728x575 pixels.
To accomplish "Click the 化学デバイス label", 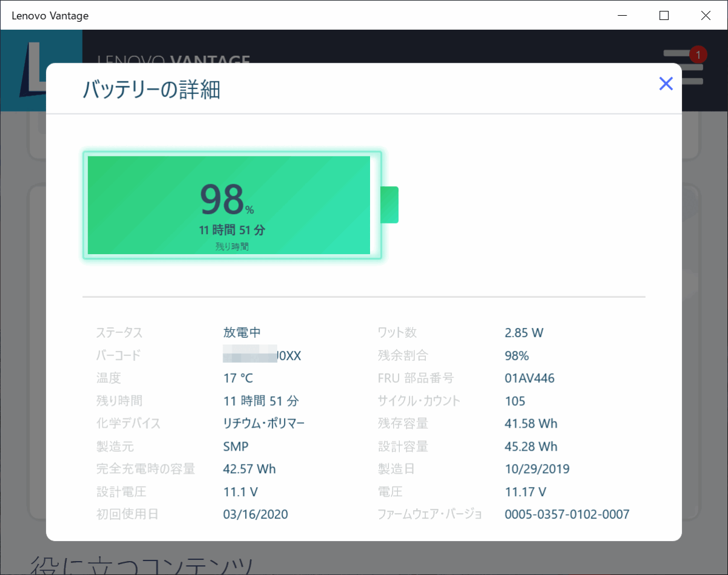I will pos(129,423).
